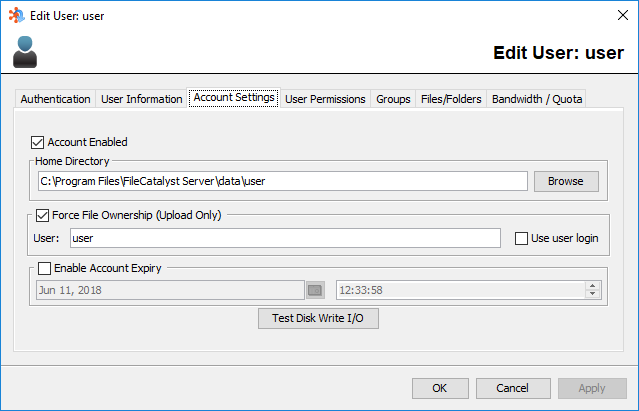Open the Groups tab

(393, 99)
